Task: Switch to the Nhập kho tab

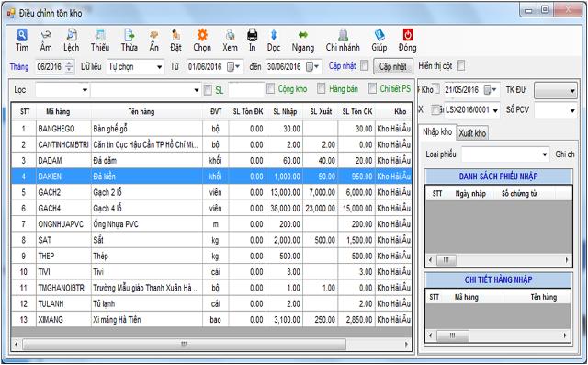Action: click(437, 132)
